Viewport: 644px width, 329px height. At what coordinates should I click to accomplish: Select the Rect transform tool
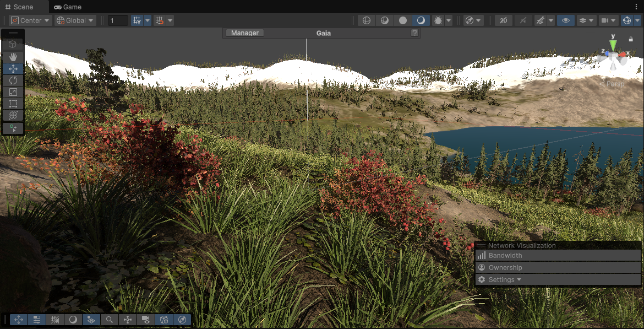point(13,104)
